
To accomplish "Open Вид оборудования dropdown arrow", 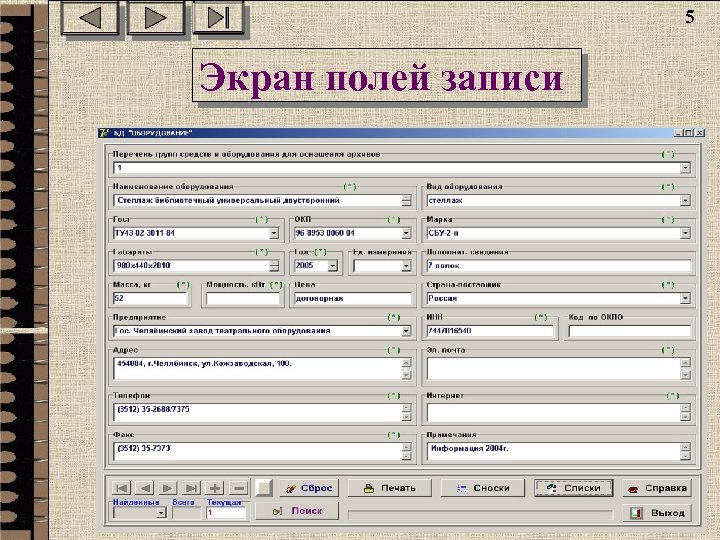I will tap(685, 201).
